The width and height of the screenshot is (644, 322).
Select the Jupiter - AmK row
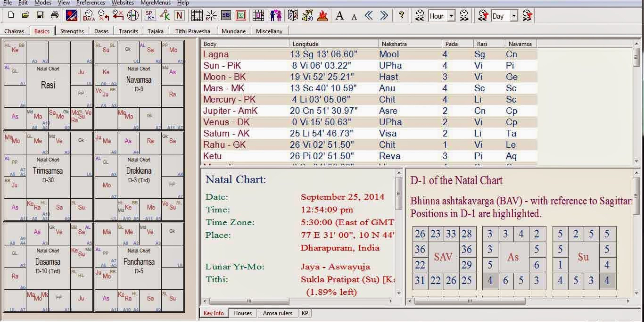tap(230, 111)
